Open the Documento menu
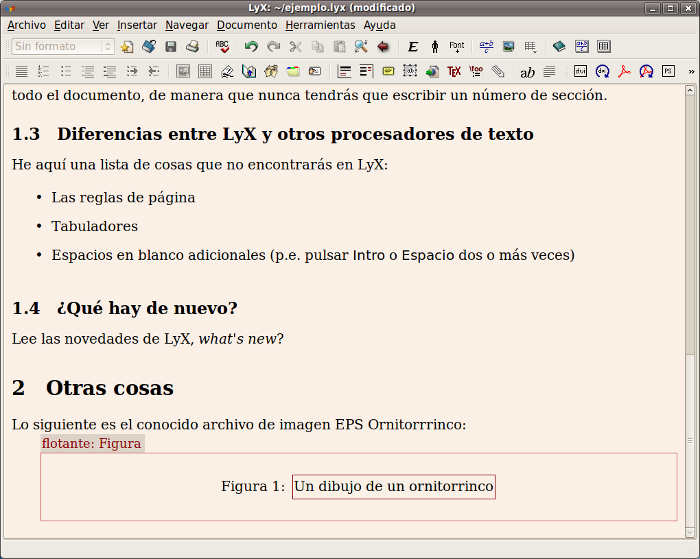 (247, 25)
